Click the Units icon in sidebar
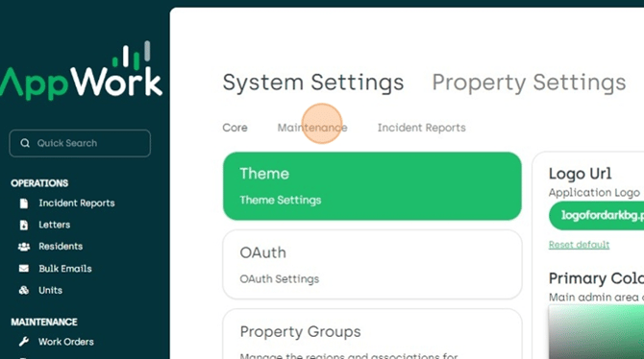Viewport: 644px width, 359px height. click(x=24, y=290)
